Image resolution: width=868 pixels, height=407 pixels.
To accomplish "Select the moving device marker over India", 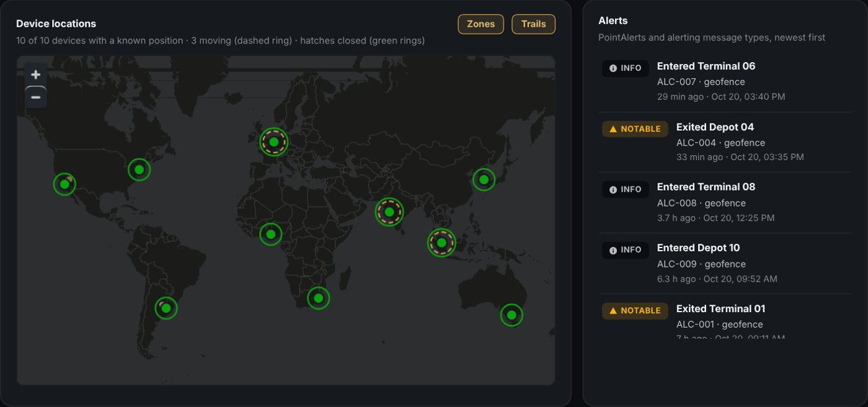I will (x=389, y=212).
